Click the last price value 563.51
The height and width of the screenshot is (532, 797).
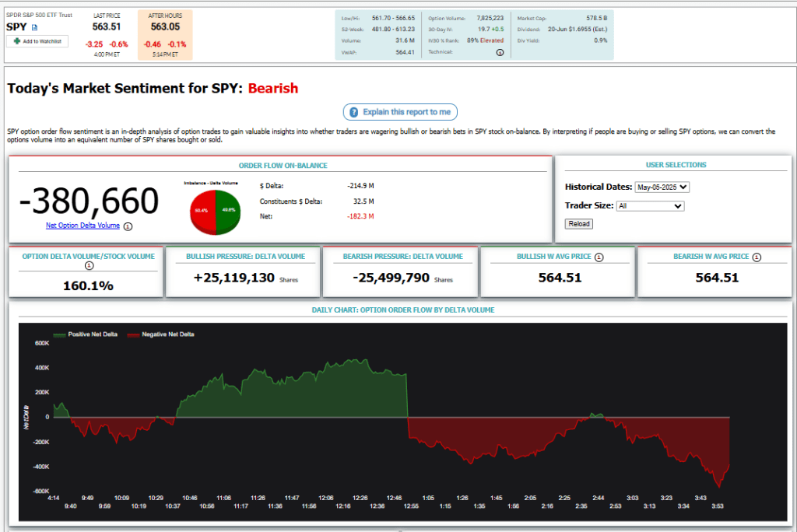[107, 27]
